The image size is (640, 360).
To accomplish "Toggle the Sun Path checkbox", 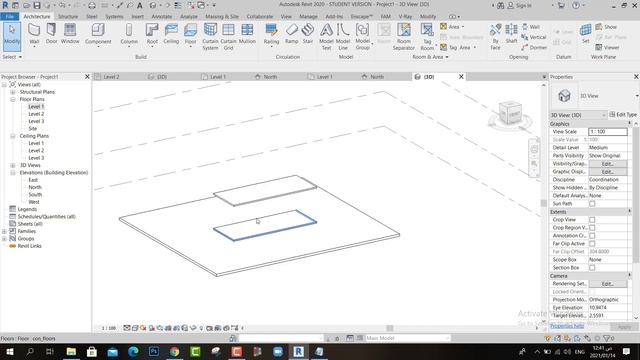I will point(592,204).
